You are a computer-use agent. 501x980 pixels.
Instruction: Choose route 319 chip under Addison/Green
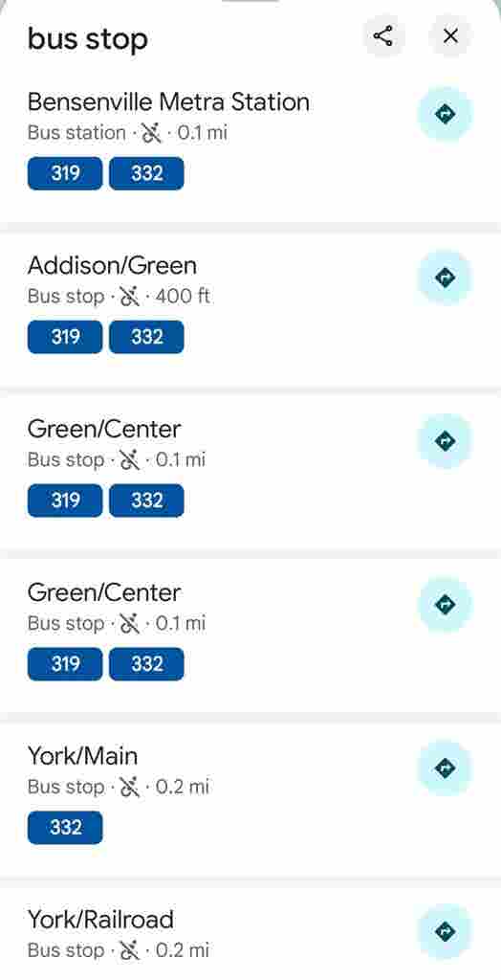coord(65,337)
